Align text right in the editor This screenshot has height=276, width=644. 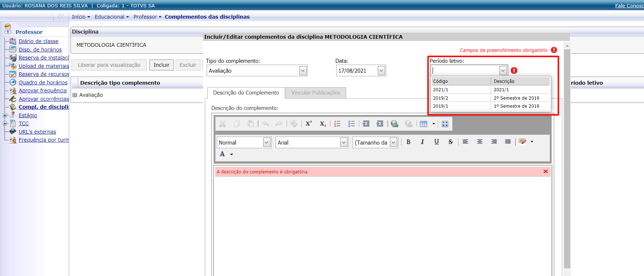pos(494,142)
